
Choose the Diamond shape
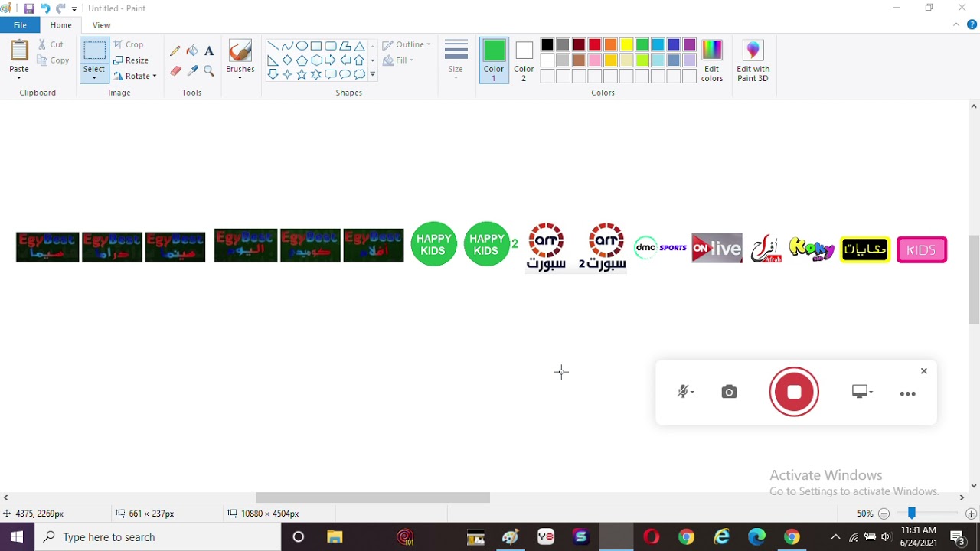pyautogui.click(x=287, y=60)
